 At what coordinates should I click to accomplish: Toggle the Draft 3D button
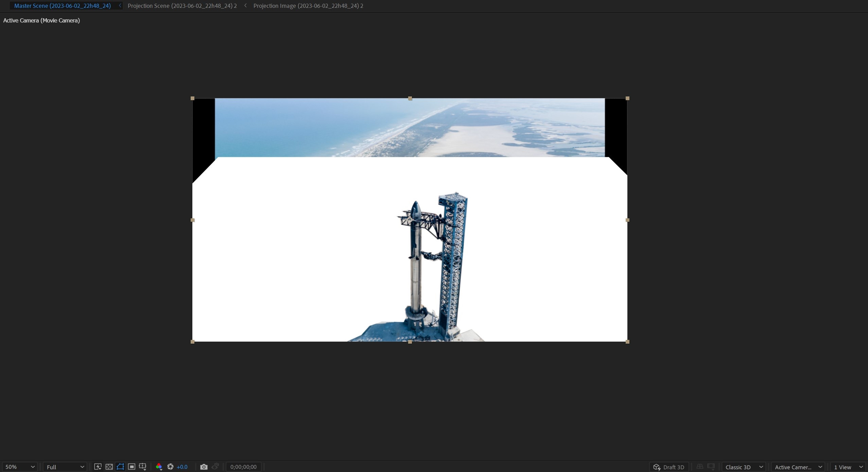pos(669,467)
